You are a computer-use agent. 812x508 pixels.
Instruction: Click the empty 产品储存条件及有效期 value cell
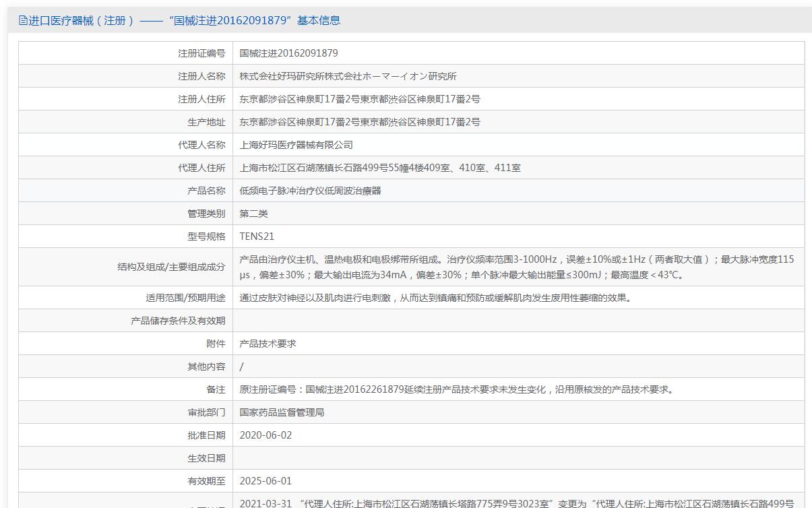[x=518, y=321]
